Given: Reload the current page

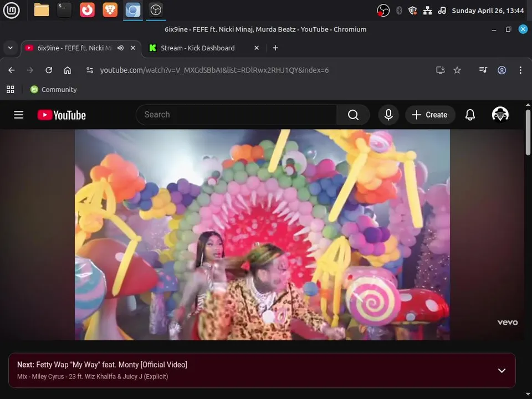Looking at the screenshot, I should click(x=49, y=70).
